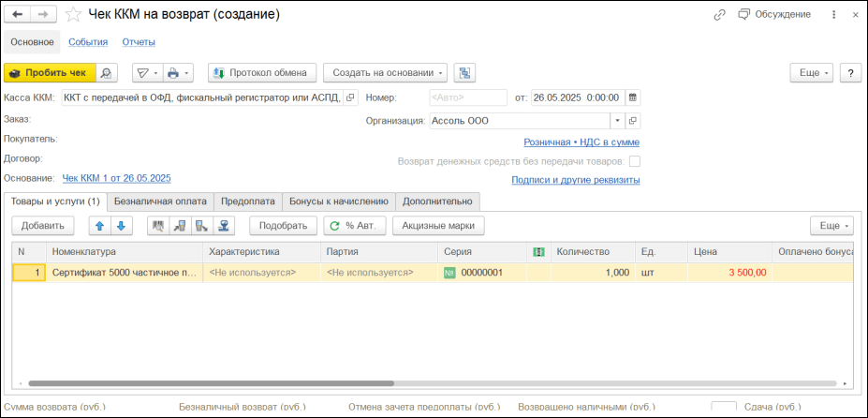Open the calendar date picker icon
Image resolution: width=868 pixels, height=418 pixels.
(633, 97)
